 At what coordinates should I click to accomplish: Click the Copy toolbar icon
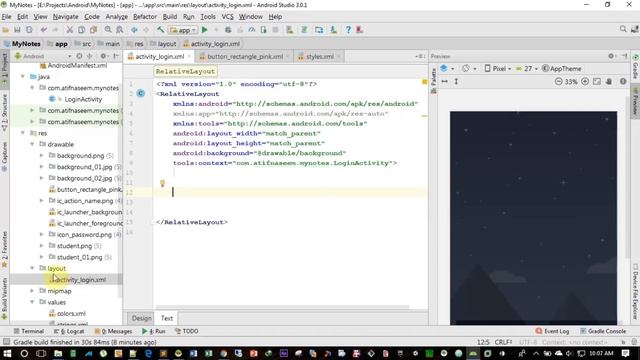coord(82,30)
